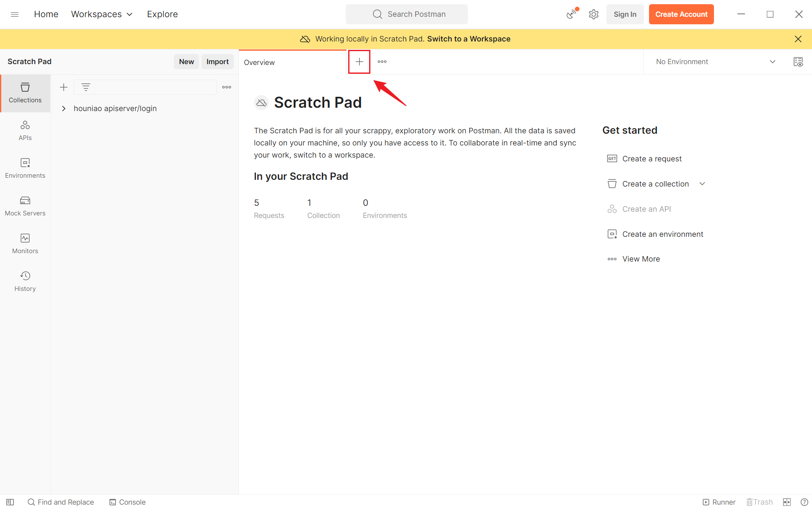Open the hamburger menu icon

click(15, 14)
